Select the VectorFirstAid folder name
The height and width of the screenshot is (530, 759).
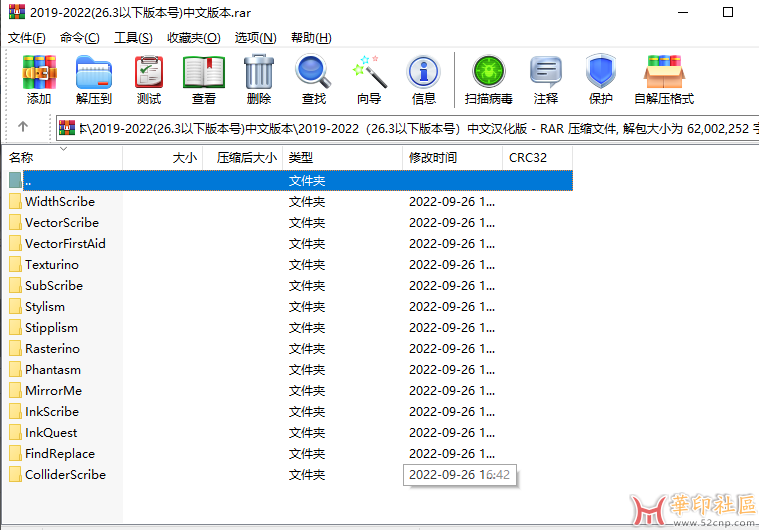[x=65, y=243]
